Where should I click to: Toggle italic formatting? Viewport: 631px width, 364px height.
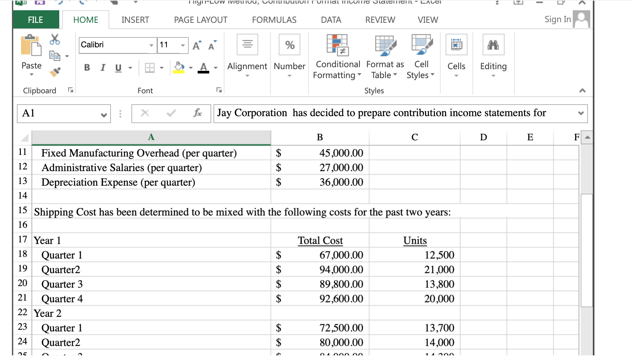pos(103,68)
